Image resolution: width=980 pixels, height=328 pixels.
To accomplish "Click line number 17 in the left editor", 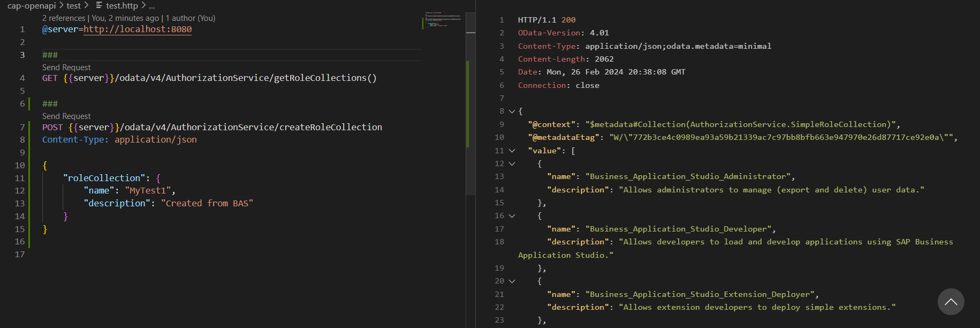I will point(20,255).
